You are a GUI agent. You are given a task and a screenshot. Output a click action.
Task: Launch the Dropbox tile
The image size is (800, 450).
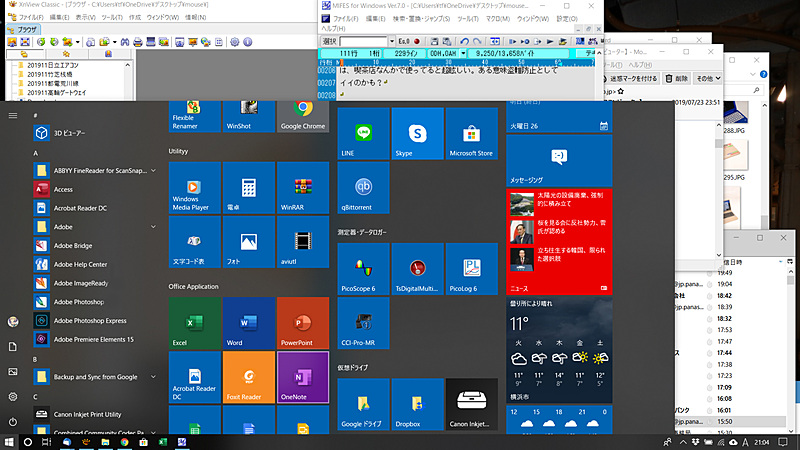click(x=417, y=404)
